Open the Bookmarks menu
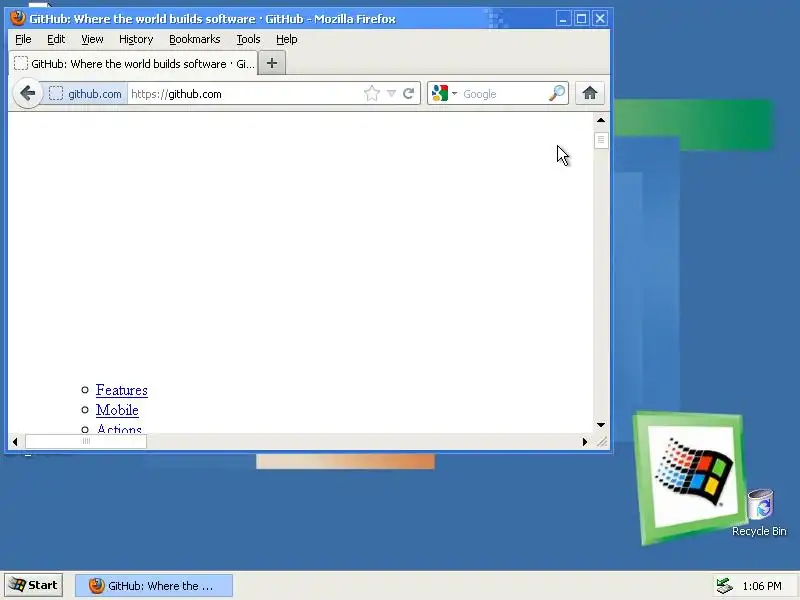Screen dimensions: 800x600 tap(194, 39)
